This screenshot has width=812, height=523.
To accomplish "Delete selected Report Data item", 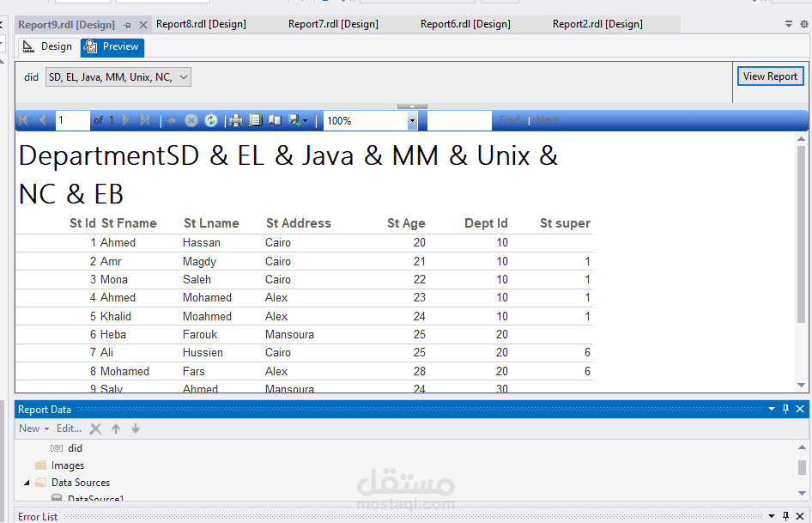I will 96,429.
